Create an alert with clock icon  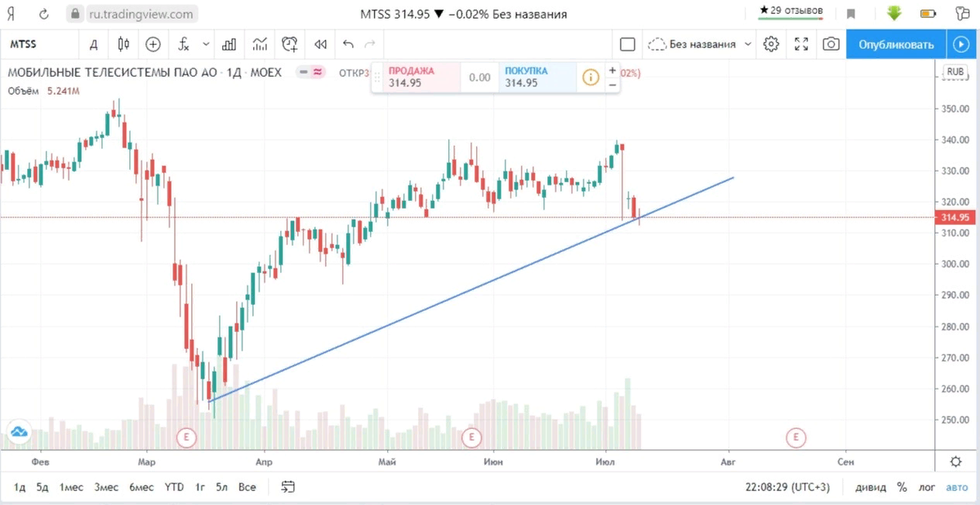click(290, 44)
